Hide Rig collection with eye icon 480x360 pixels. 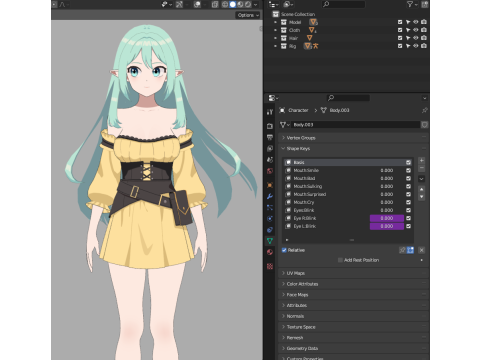pos(416,46)
